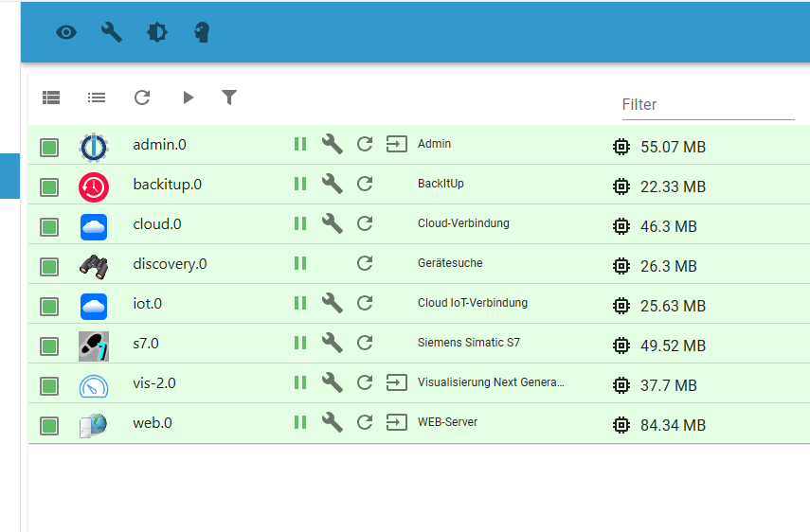Restart the backitup.0 instance
810x532 pixels.
tap(365, 184)
